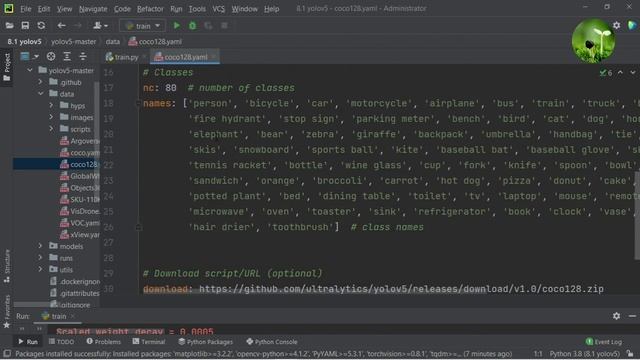Select the VOC.yaml file in tree
Image resolution: width=640 pixels, height=360 pixels.
pyautogui.click(x=79, y=223)
